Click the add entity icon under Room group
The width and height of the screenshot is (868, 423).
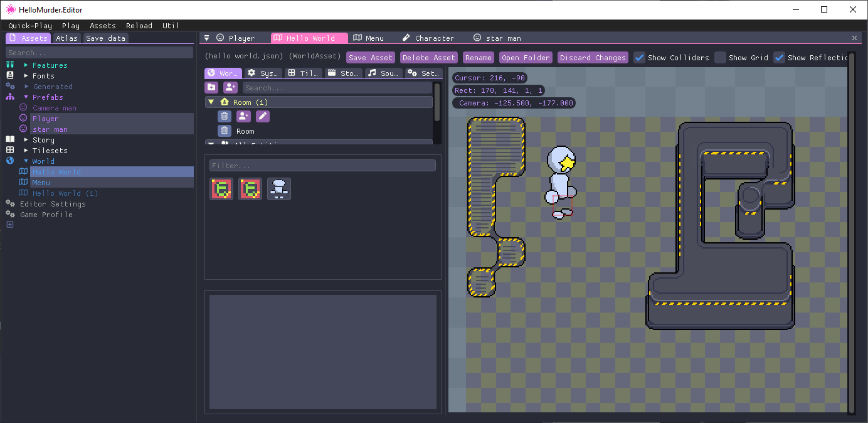coord(243,116)
